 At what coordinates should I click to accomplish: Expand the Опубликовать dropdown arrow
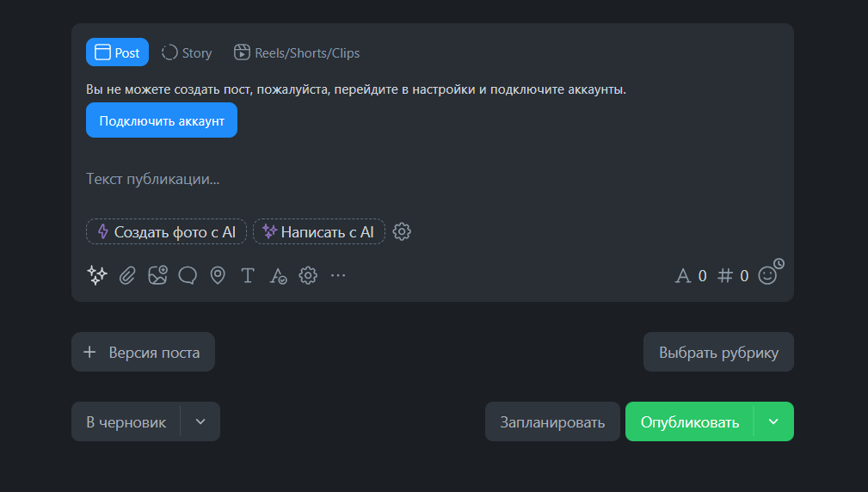click(x=773, y=421)
